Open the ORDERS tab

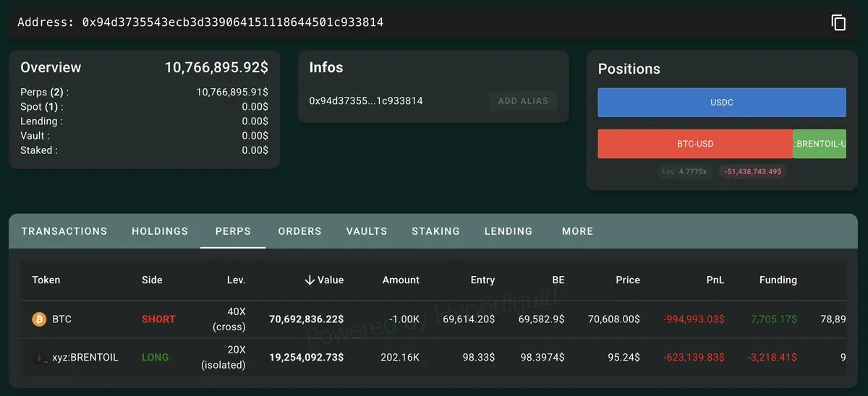point(299,231)
